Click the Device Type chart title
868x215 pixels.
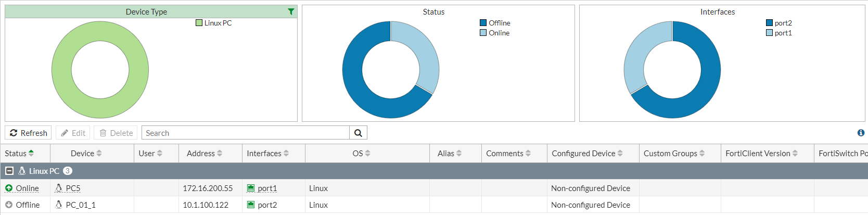pyautogui.click(x=146, y=11)
